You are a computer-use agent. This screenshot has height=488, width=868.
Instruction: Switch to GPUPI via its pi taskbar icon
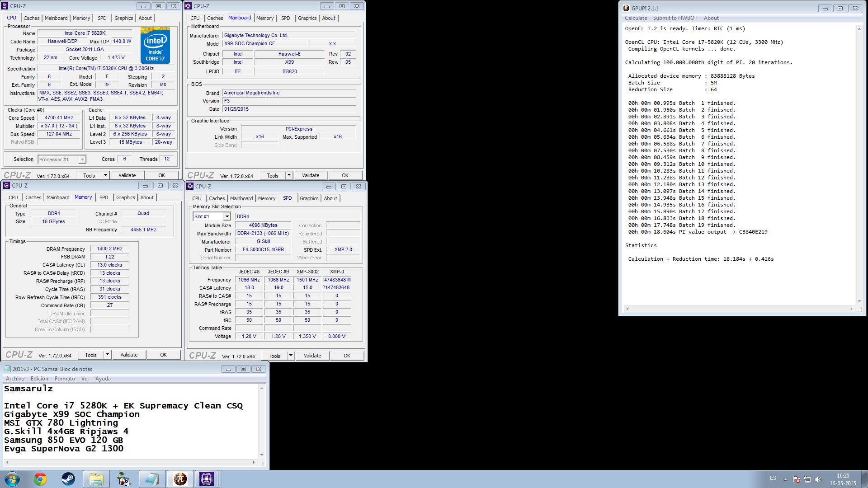coord(180,479)
